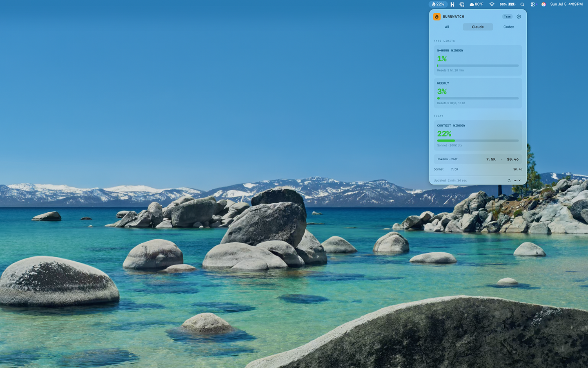
Task: Switch to the Codex tab
Action: click(x=508, y=27)
